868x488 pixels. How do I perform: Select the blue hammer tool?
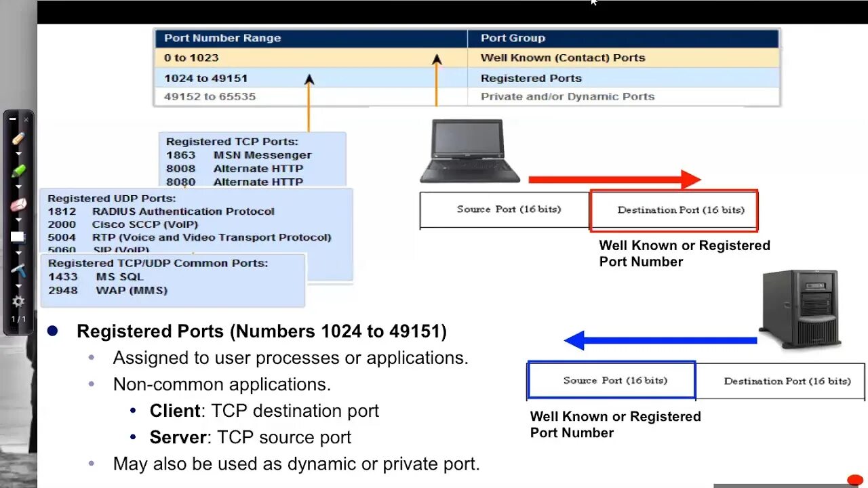pos(18,270)
